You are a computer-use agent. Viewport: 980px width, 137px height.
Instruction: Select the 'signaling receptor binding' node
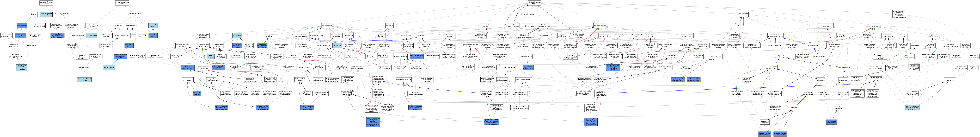click(x=35, y=35)
